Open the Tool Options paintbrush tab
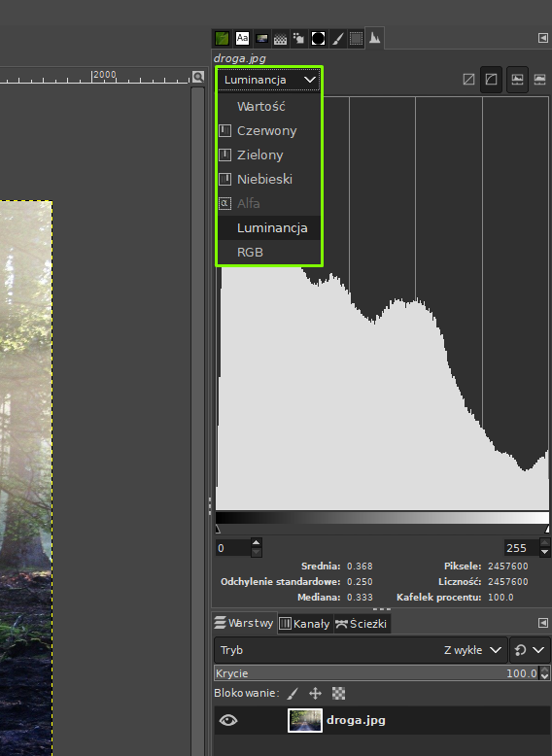 coord(337,38)
